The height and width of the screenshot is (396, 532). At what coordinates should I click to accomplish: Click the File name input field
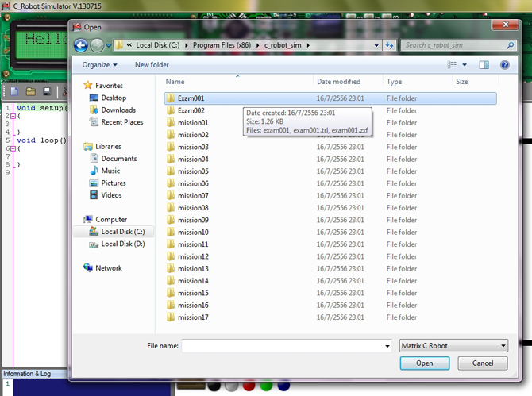coord(282,346)
